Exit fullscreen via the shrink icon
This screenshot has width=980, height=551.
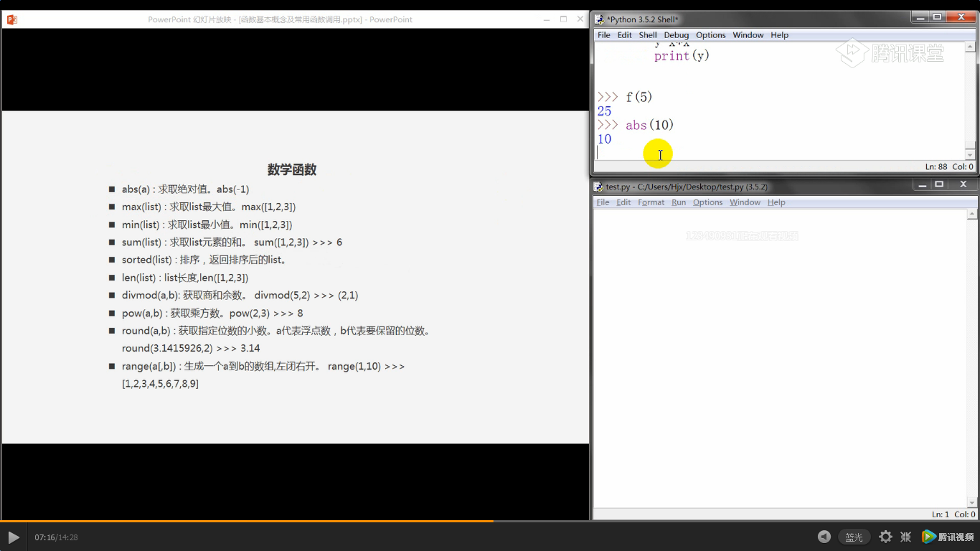pos(905,537)
